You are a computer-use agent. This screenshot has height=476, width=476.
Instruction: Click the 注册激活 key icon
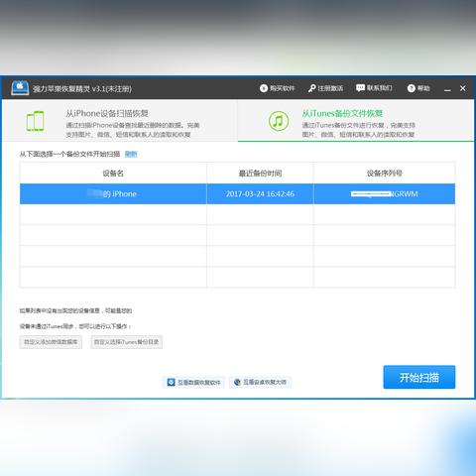coord(311,88)
